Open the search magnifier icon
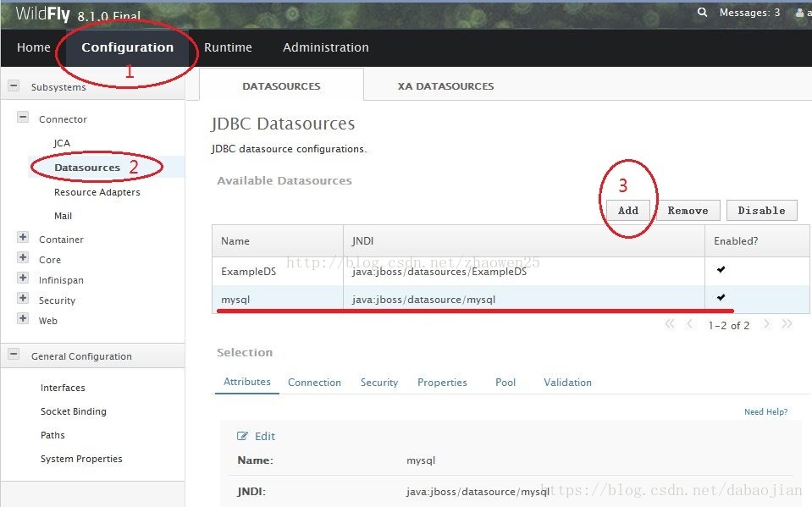 702,12
